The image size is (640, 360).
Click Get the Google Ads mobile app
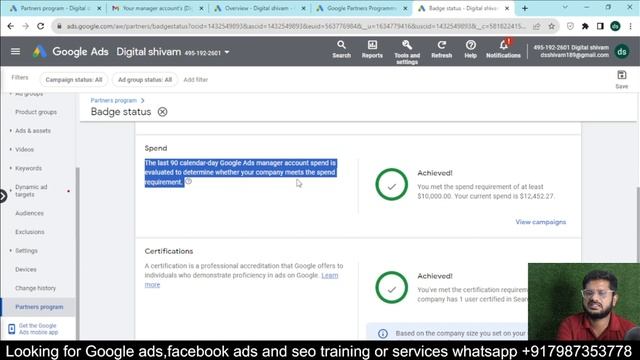coord(38,329)
